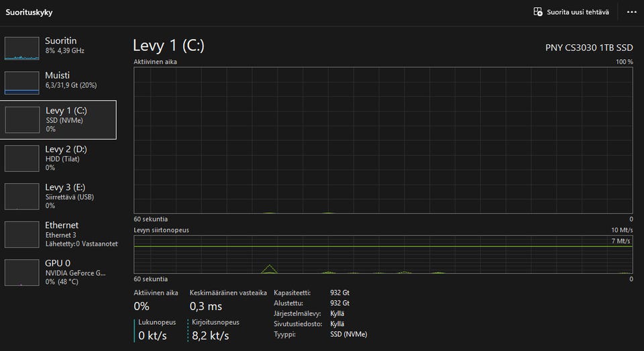Open the Levy 3 (E:) sidebar entry
This screenshot has width=644, height=351.
58,197
